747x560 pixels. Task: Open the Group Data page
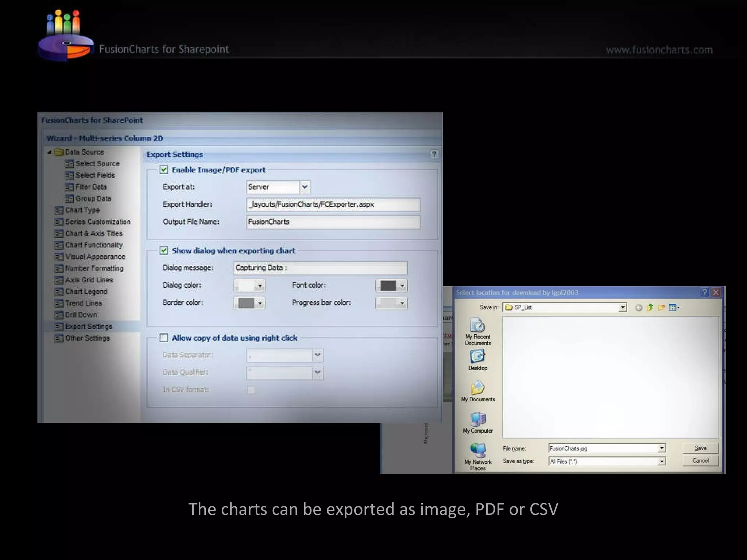pyautogui.click(x=93, y=199)
